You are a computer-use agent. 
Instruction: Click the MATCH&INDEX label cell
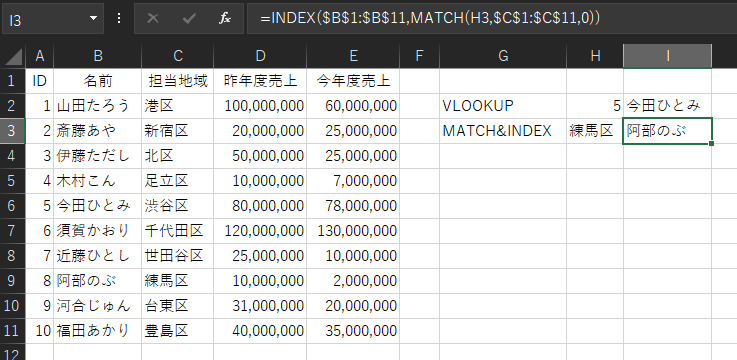(x=503, y=131)
